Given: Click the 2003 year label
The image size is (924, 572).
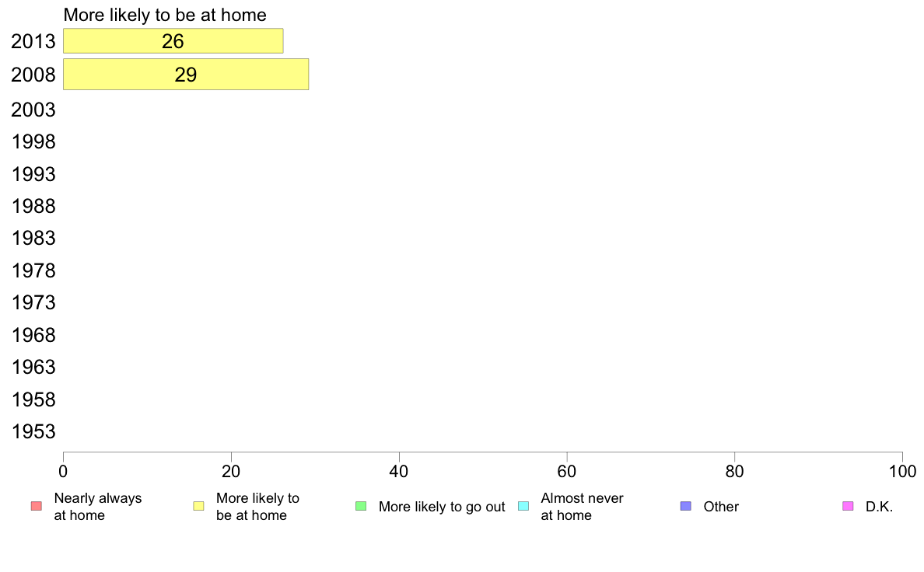Looking at the screenshot, I should pyautogui.click(x=33, y=110).
